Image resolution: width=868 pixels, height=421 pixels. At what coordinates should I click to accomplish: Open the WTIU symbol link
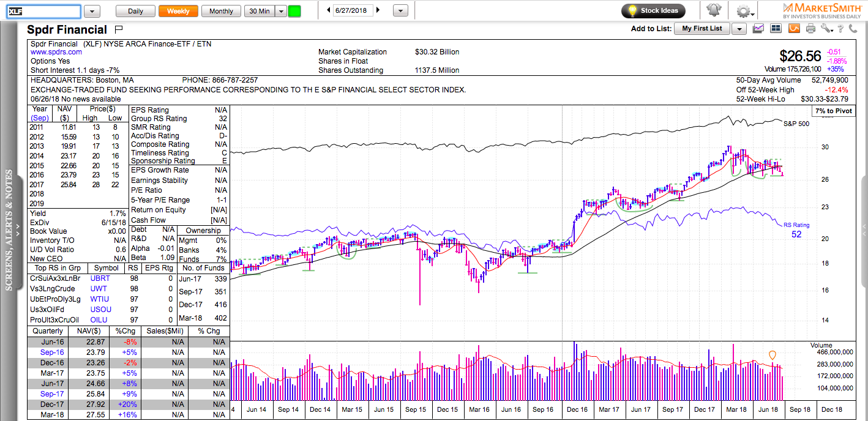click(x=100, y=299)
